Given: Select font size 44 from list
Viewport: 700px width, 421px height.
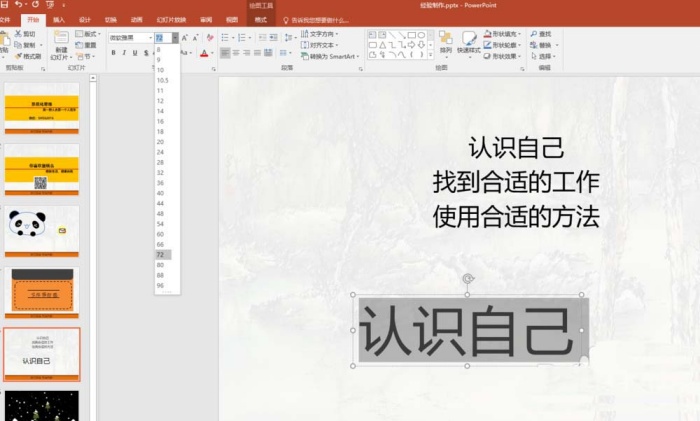Looking at the screenshot, I should [160, 203].
